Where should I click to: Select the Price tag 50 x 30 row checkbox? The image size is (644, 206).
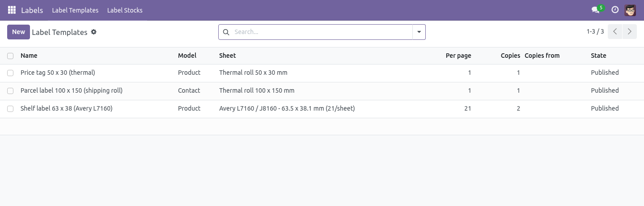tap(10, 73)
